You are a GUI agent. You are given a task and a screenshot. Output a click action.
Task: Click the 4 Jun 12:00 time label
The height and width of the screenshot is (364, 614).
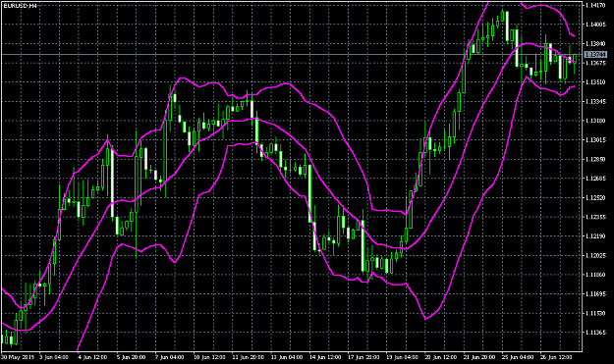(92, 357)
